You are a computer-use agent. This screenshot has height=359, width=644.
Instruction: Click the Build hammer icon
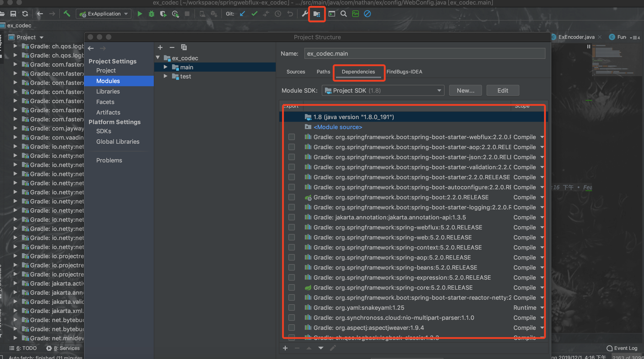coord(66,14)
